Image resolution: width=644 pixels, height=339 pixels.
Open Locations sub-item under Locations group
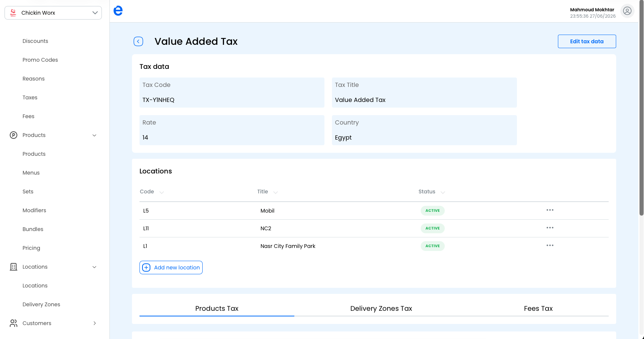click(35, 286)
